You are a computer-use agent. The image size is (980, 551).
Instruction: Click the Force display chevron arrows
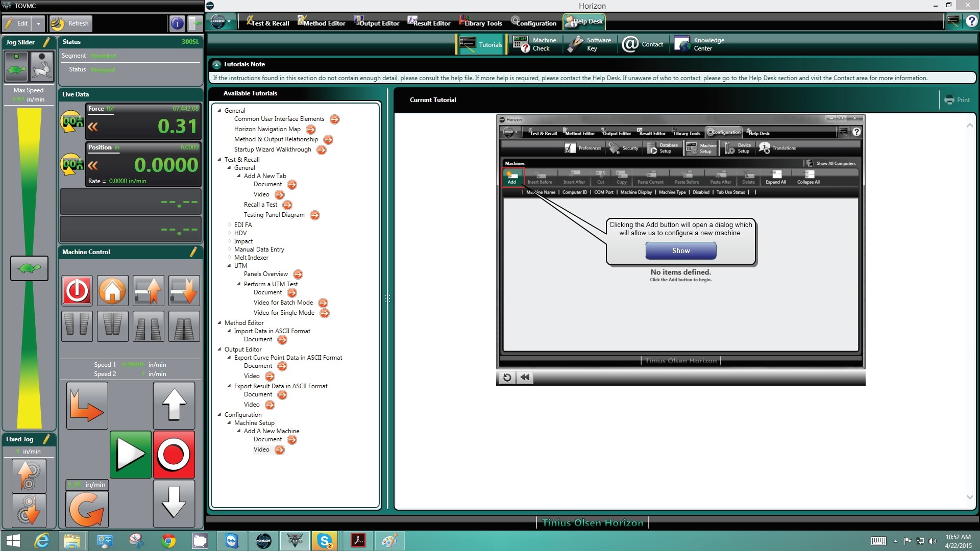click(93, 127)
